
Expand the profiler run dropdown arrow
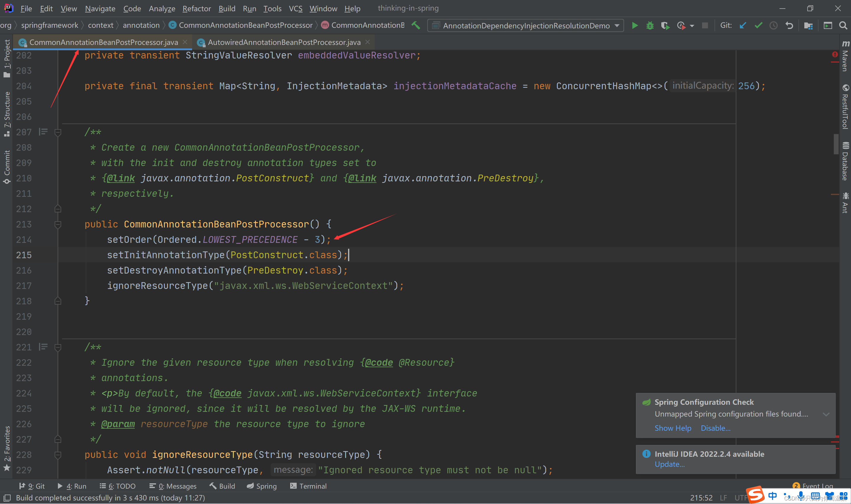[692, 26]
